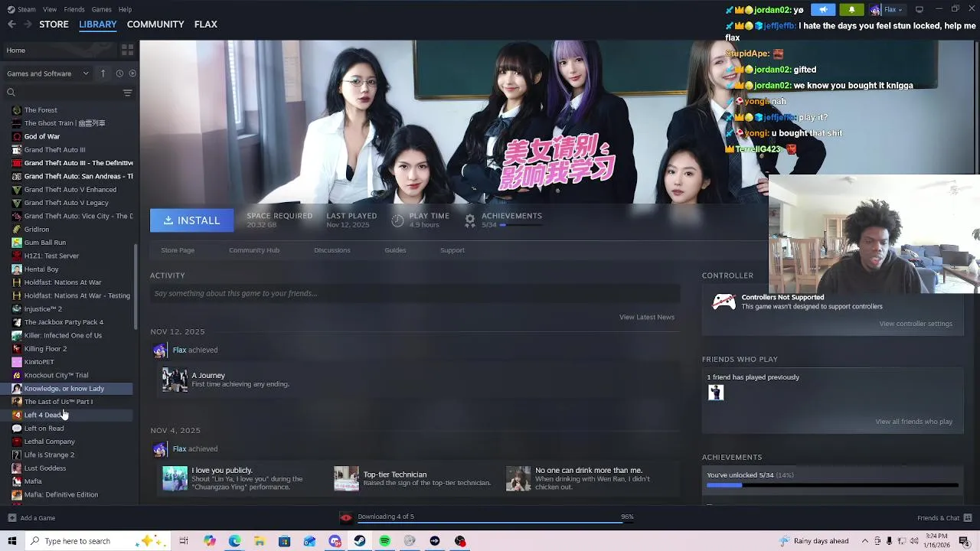The height and width of the screenshot is (551, 980).
Task: Select the LIBRARY tab
Action: point(98,24)
